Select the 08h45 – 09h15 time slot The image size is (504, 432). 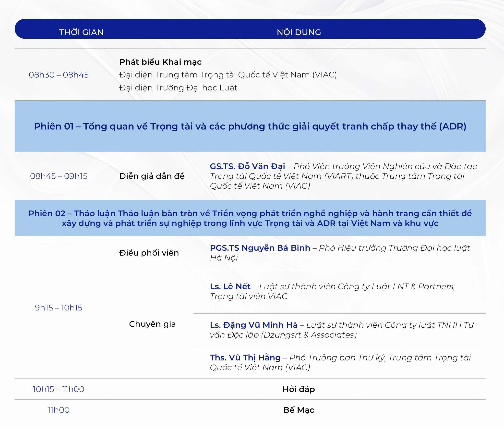pyautogui.click(x=59, y=176)
